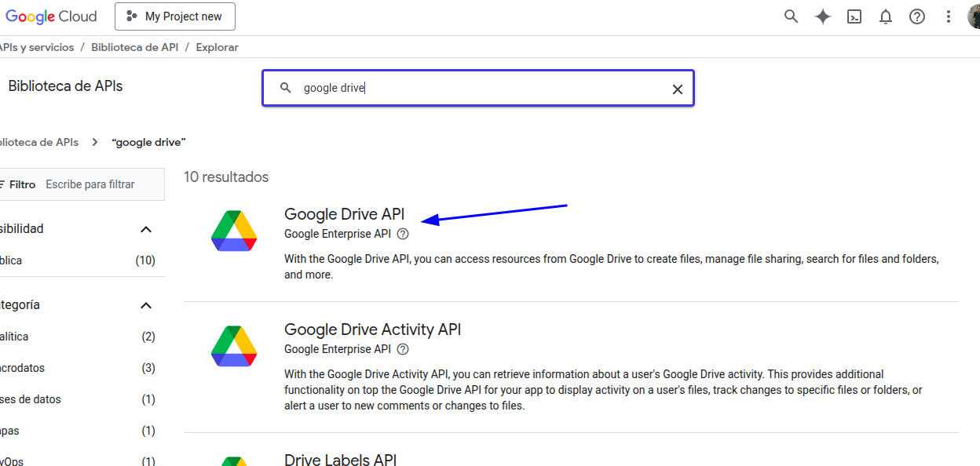Image resolution: width=980 pixels, height=466 pixels.
Task: Click help icon beside Google Drive API Enterprise label
Action: [x=403, y=234]
